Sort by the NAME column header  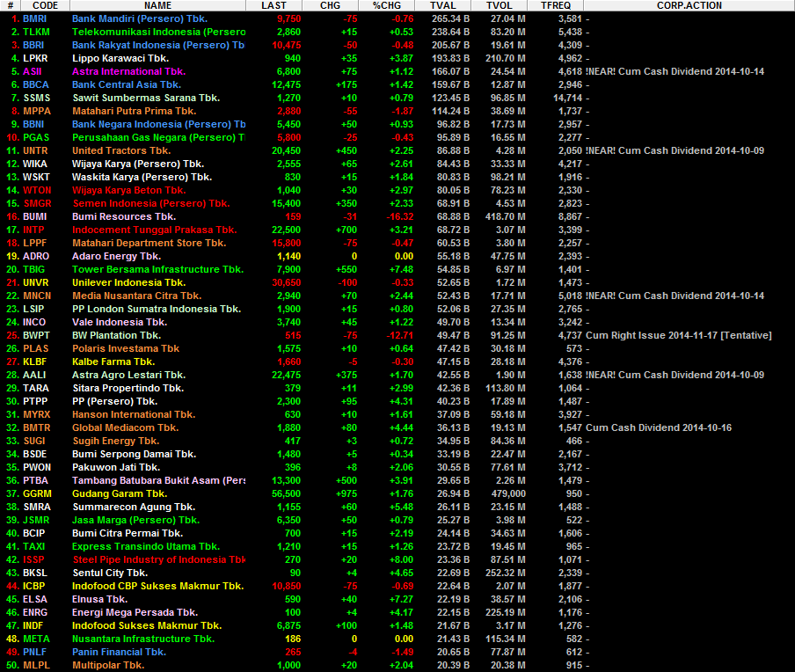click(x=157, y=5)
